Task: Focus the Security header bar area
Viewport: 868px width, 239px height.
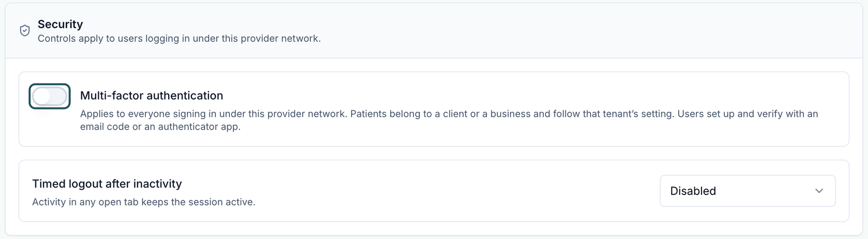Action: pos(434,31)
